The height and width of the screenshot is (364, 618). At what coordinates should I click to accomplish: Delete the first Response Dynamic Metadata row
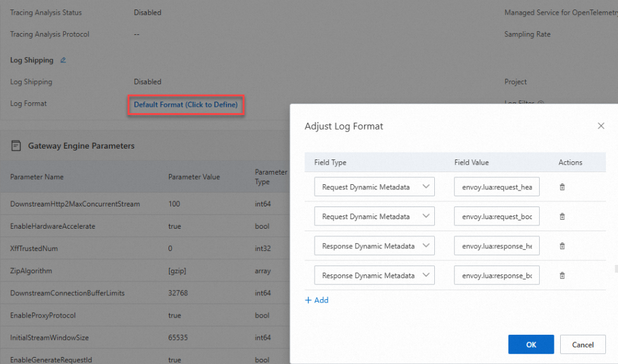(x=562, y=246)
